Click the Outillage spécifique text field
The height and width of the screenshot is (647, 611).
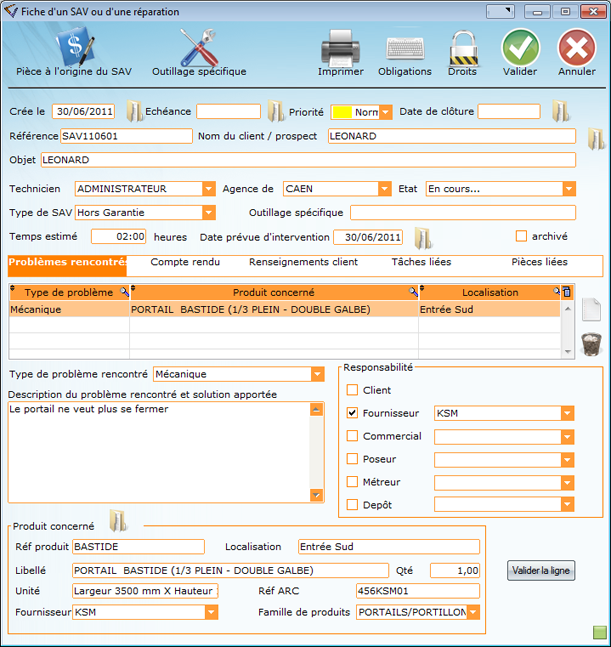point(462,213)
